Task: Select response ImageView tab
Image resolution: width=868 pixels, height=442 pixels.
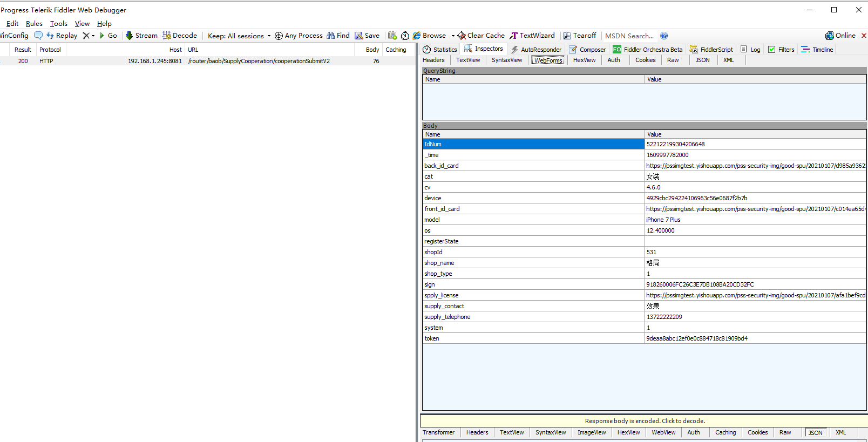Action: (x=592, y=432)
